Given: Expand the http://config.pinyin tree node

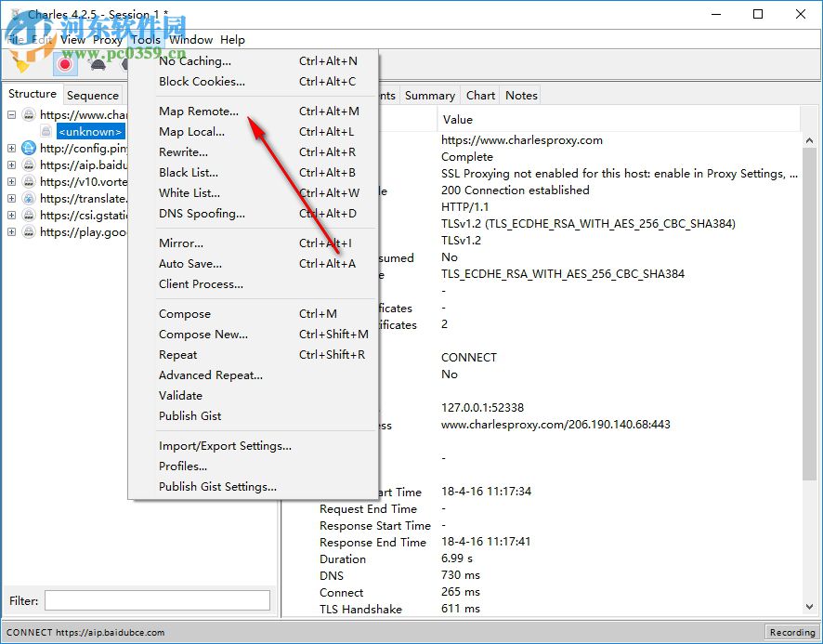Looking at the screenshot, I should [x=11, y=148].
